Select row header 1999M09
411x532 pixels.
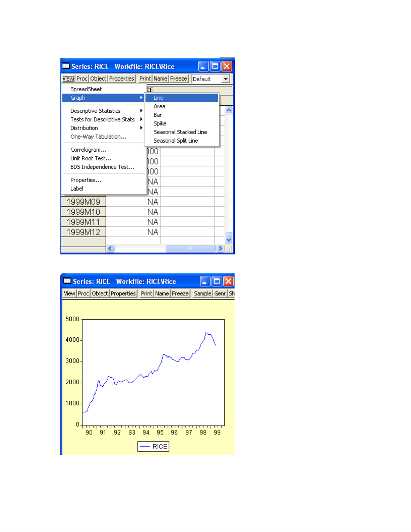point(83,202)
